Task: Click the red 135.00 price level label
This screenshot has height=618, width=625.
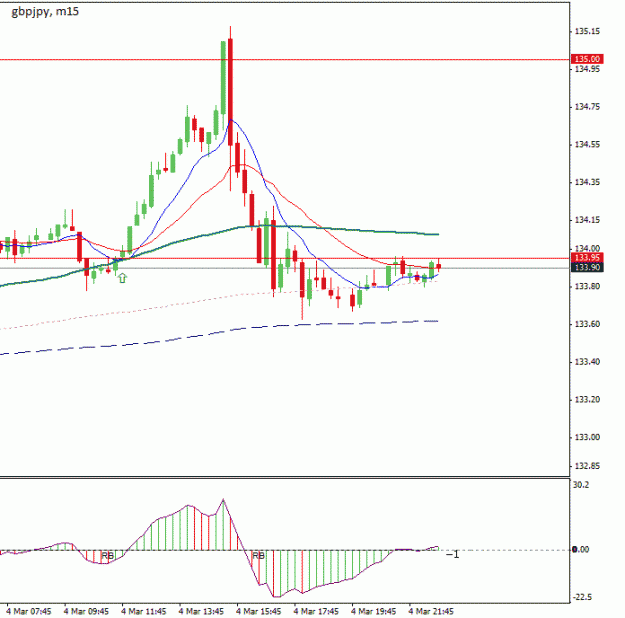Action: tap(587, 59)
